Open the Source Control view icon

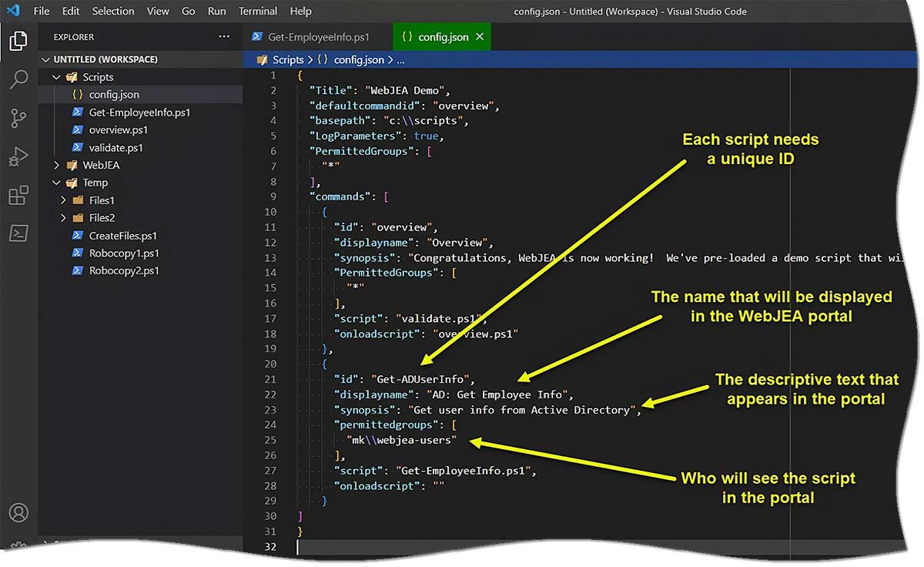(x=18, y=118)
